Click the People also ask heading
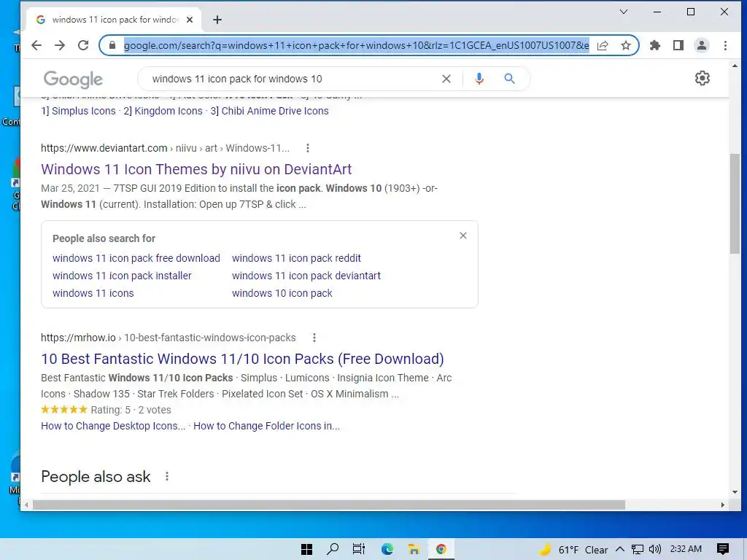The width and height of the screenshot is (747, 560). 96,477
